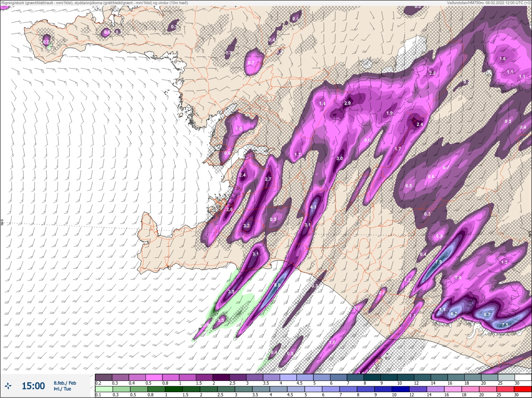The image size is (532, 398).
Task: Click the 1.6 precipitation value on map
Action: tap(502, 59)
